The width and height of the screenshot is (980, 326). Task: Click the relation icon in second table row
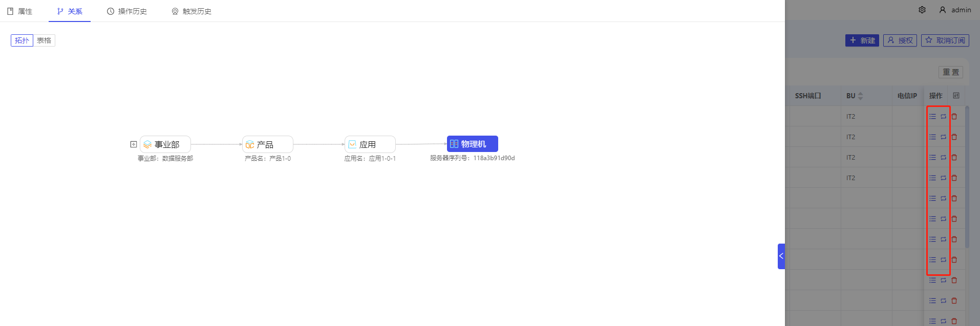click(x=943, y=137)
